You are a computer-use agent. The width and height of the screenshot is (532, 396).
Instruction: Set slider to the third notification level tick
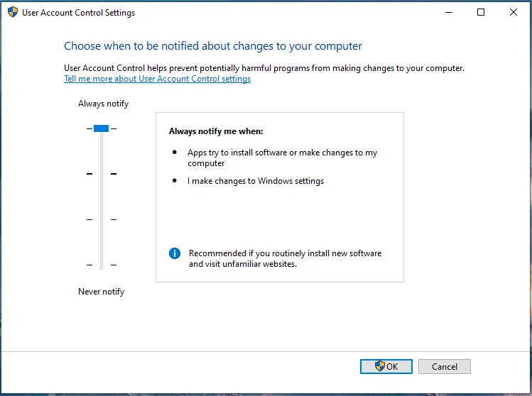click(102, 220)
